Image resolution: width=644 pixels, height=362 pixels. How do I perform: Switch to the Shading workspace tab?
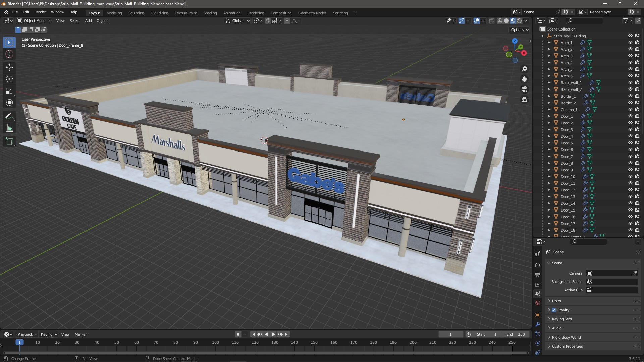[x=210, y=13]
